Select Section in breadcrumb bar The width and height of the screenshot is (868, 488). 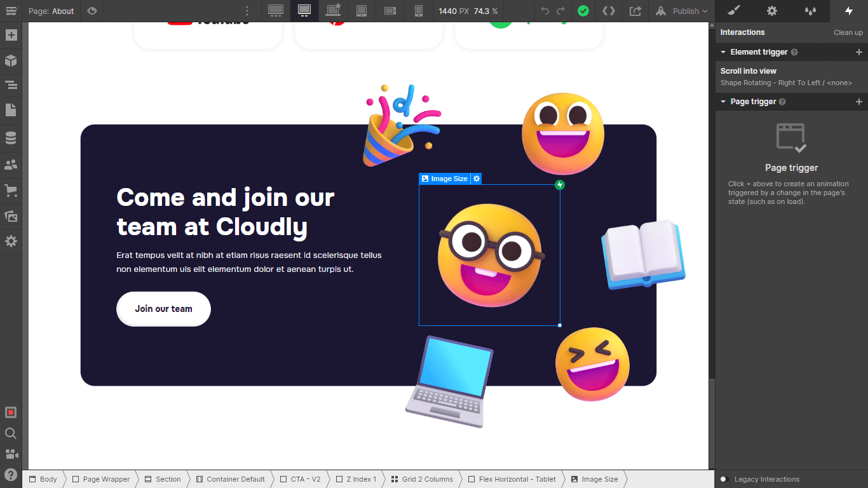coord(163,479)
